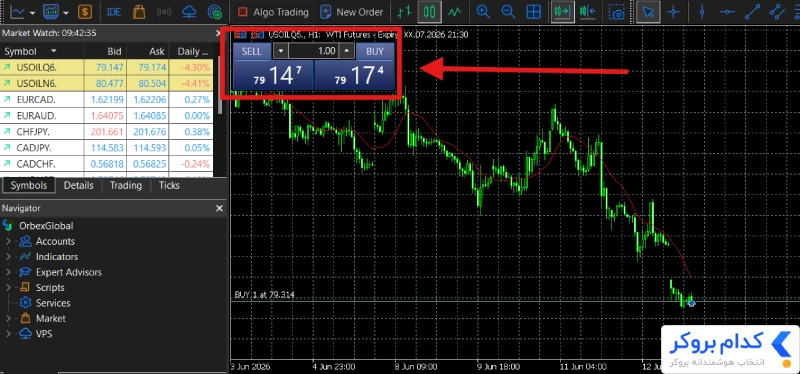Decrease volume with down arrow

click(281, 51)
